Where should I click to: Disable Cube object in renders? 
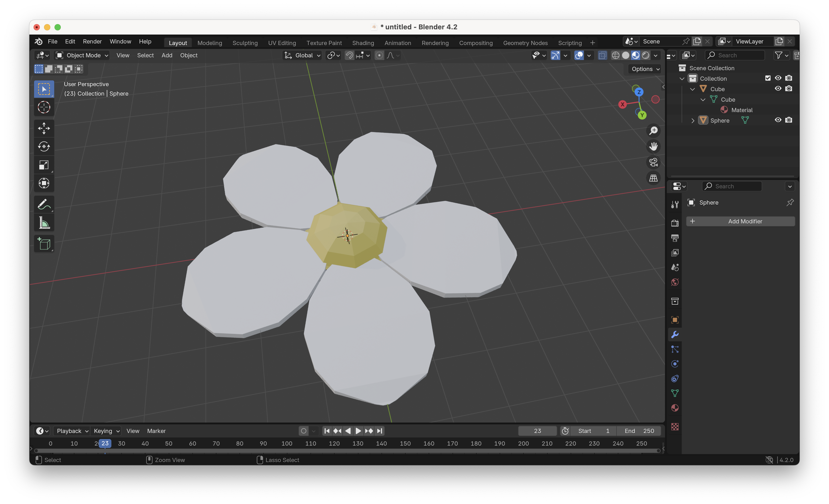[788, 89]
